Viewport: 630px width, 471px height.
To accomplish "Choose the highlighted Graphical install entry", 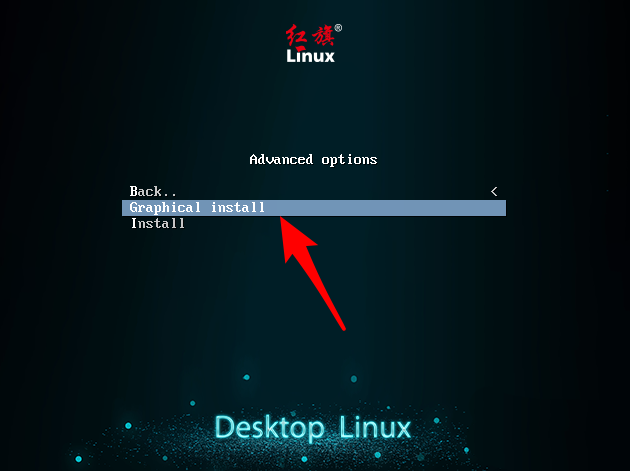I will 314,208.
